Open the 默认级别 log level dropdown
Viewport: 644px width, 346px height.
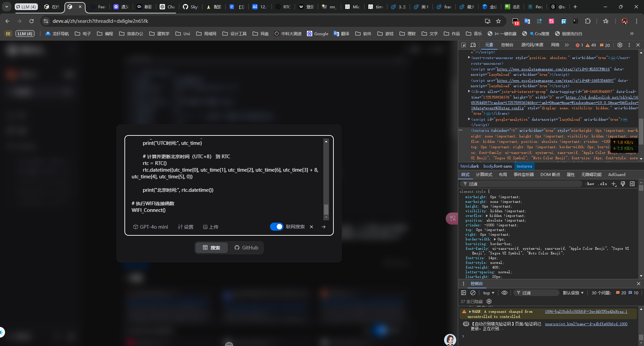573,293
